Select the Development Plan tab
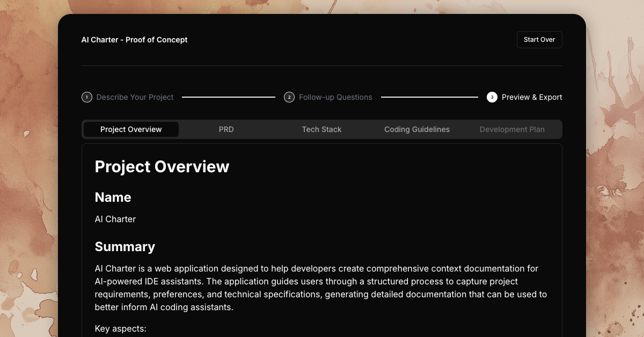644x337 pixels. (512, 129)
